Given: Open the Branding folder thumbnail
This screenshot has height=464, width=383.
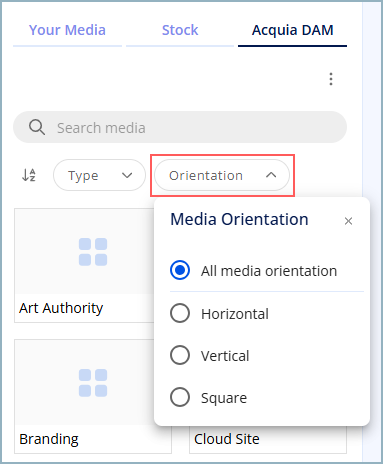Looking at the screenshot, I should pyautogui.click(x=93, y=382).
